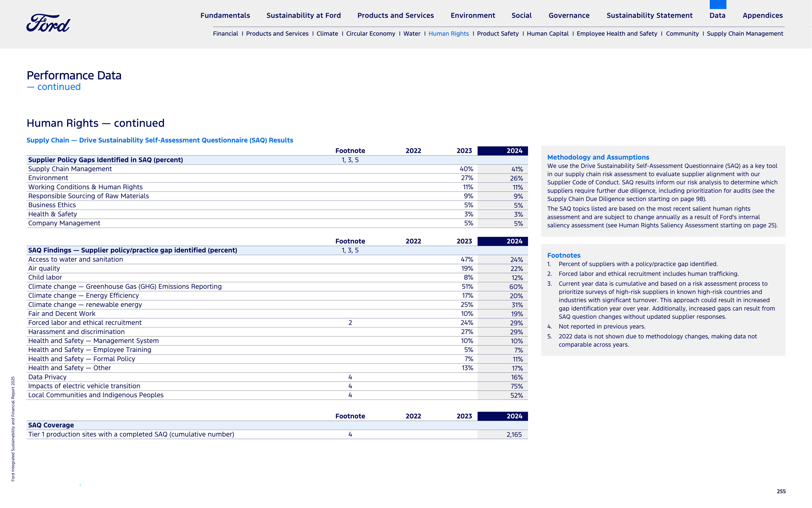Image resolution: width=812 pixels, height=508 pixels.
Task: Click 'Climate change — renewable energy' row
Action: click(x=277, y=305)
